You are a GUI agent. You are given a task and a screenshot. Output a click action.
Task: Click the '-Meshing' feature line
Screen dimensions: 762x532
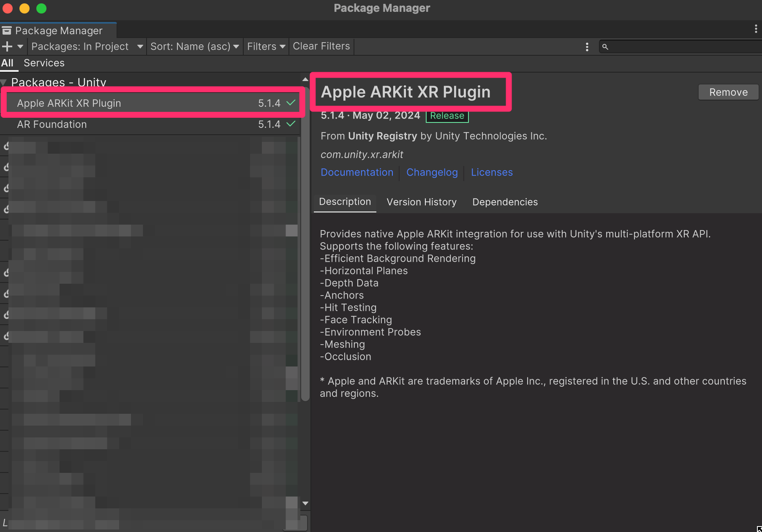[343, 344]
